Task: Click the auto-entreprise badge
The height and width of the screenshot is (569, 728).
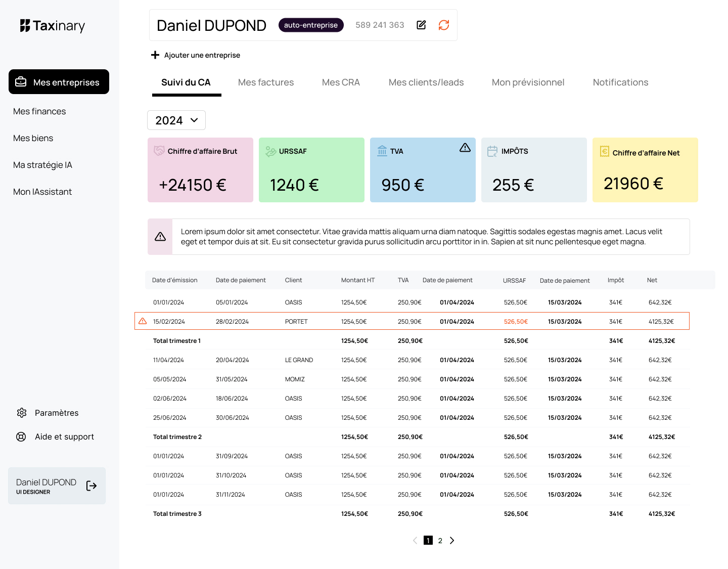Action: [311, 25]
